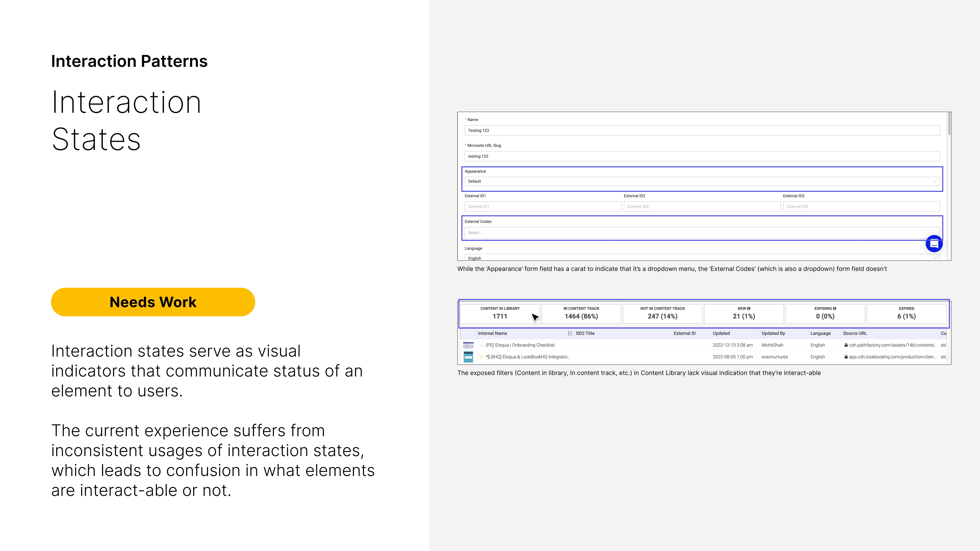
Task: Click the Name input containing Testing 123
Action: [x=702, y=130]
